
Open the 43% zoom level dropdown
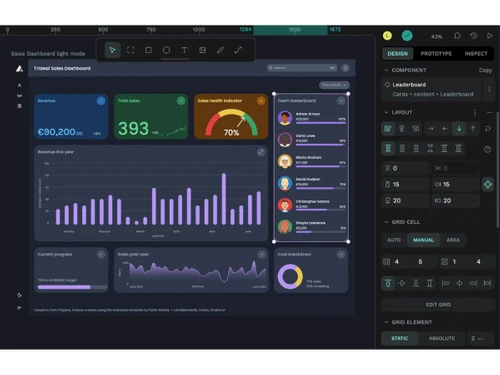(437, 36)
